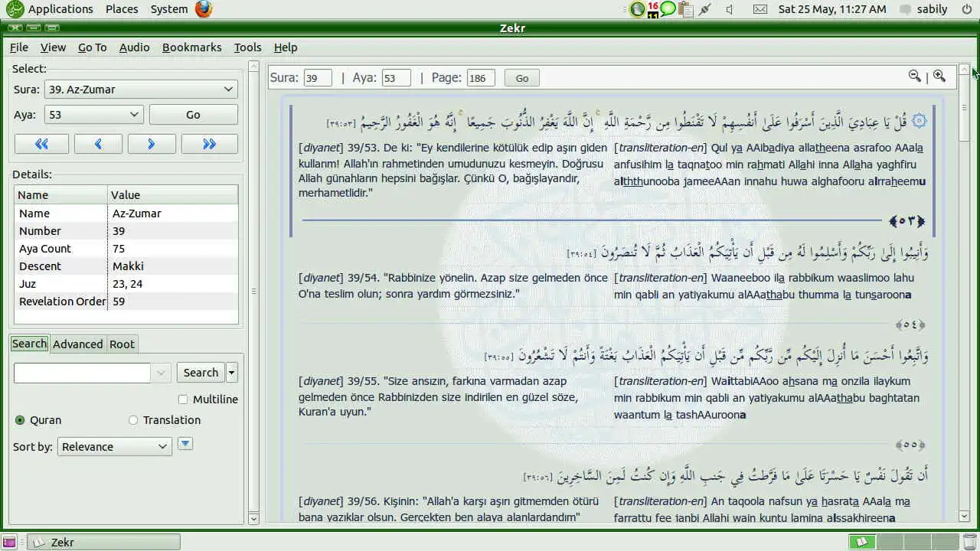
Task: Open the Bookmarks menu
Action: point(191,47)
